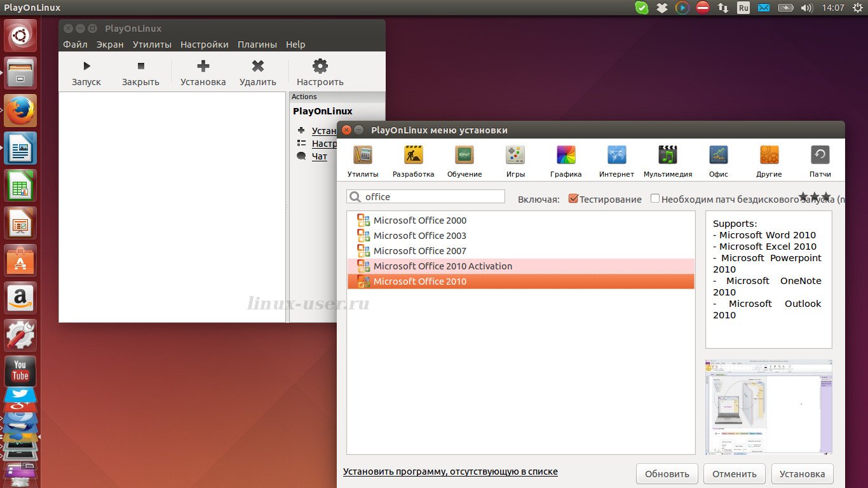Click the Настроить gear toolbar button

(x=320, y=73)
